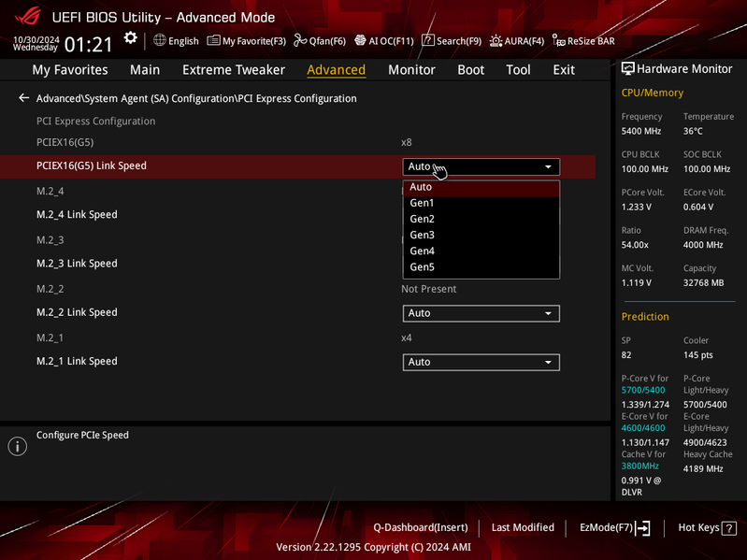The width and height of the screenshot is (747, 560).
Task: Click the M.2_2 Not Present status
Action: (x=429, y=289)
